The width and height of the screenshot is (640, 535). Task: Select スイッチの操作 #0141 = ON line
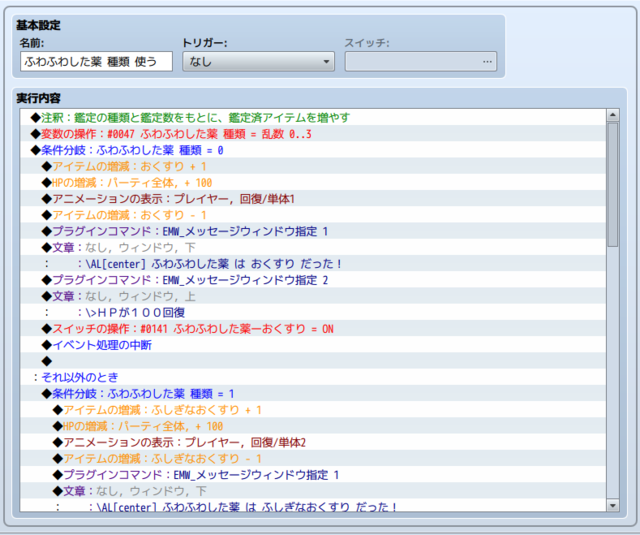point(313,329)
